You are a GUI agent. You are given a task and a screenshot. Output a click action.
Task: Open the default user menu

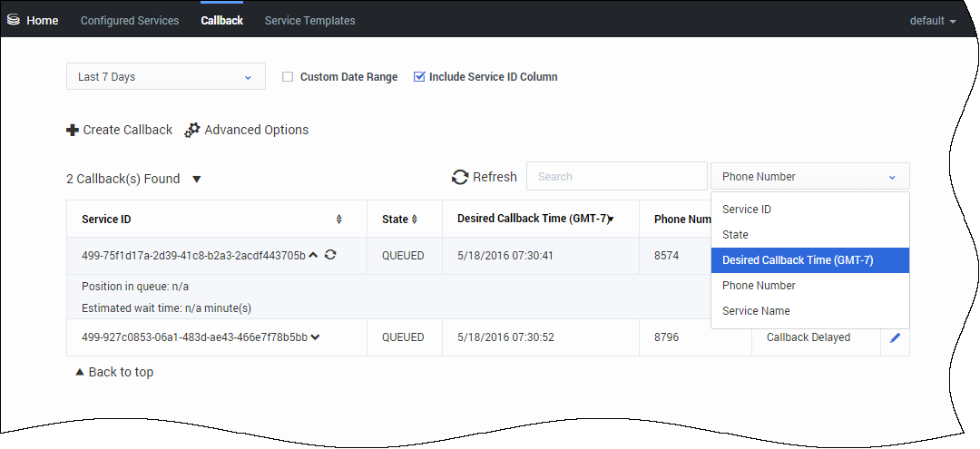(933, 21)
